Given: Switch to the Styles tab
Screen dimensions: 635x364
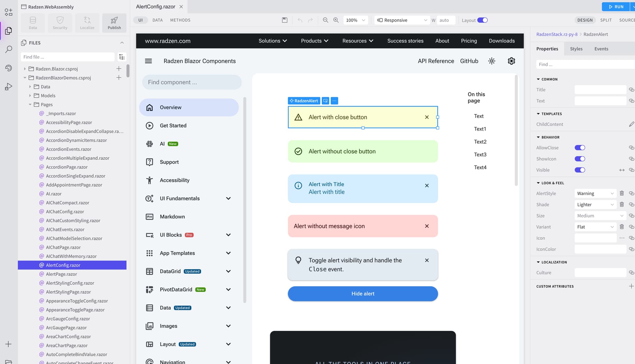Looking at the screenshot, I should pos(576,49).
